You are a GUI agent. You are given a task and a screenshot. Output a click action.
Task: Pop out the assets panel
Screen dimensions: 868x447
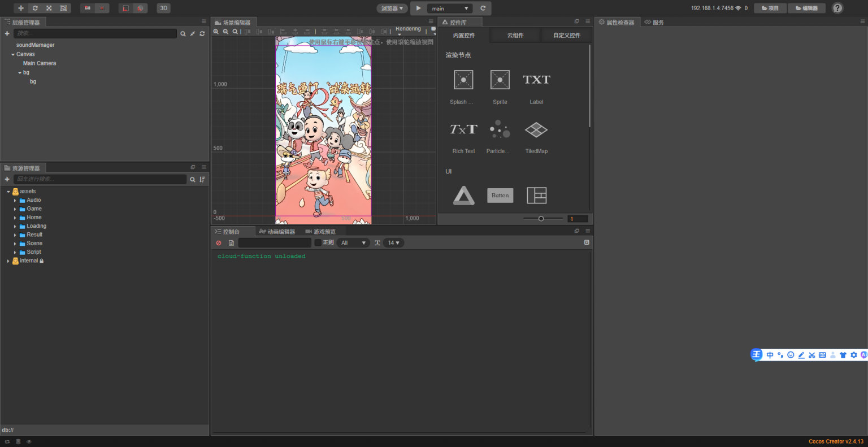tap(193, 167)
